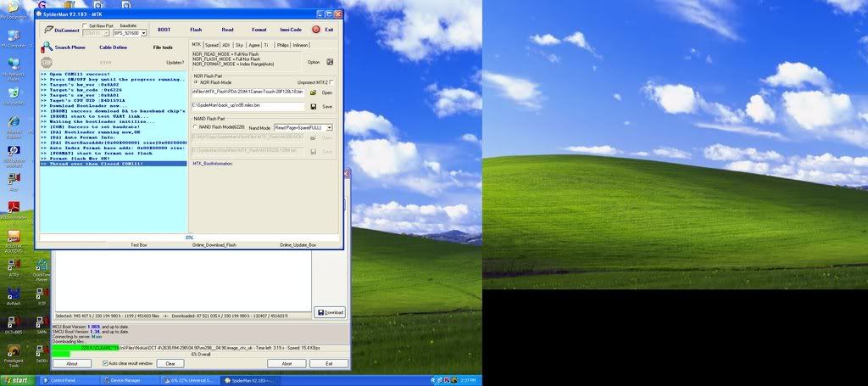This screenshot has width=868, height=386.
Task: Click the 6% Overall progress bar
Action: click(200, 354)
